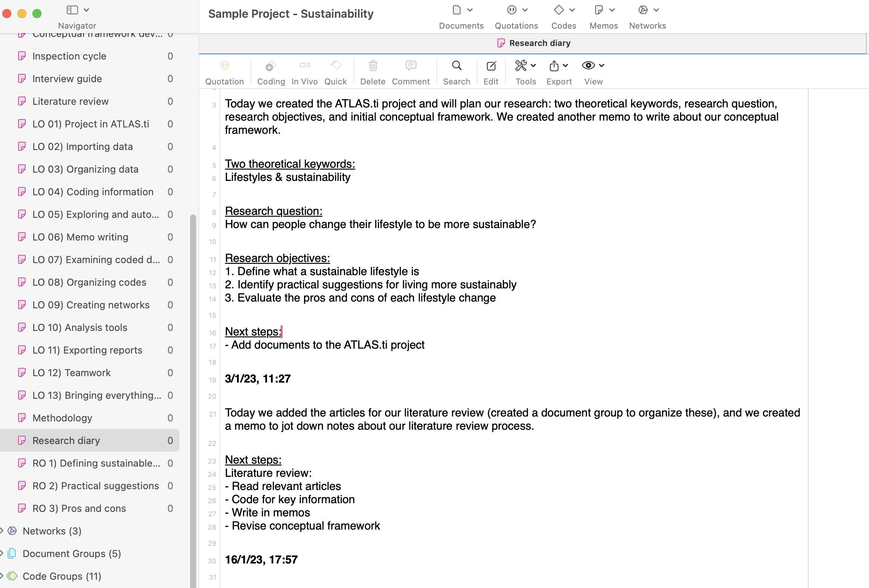Select the Research diary tab

pos(534,43)
